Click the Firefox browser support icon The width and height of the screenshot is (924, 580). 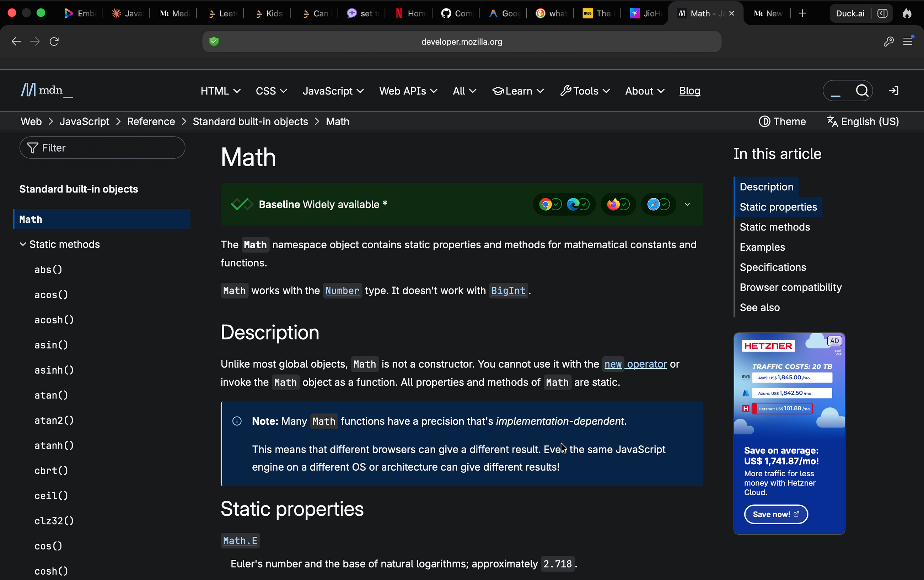coord(613,205)
